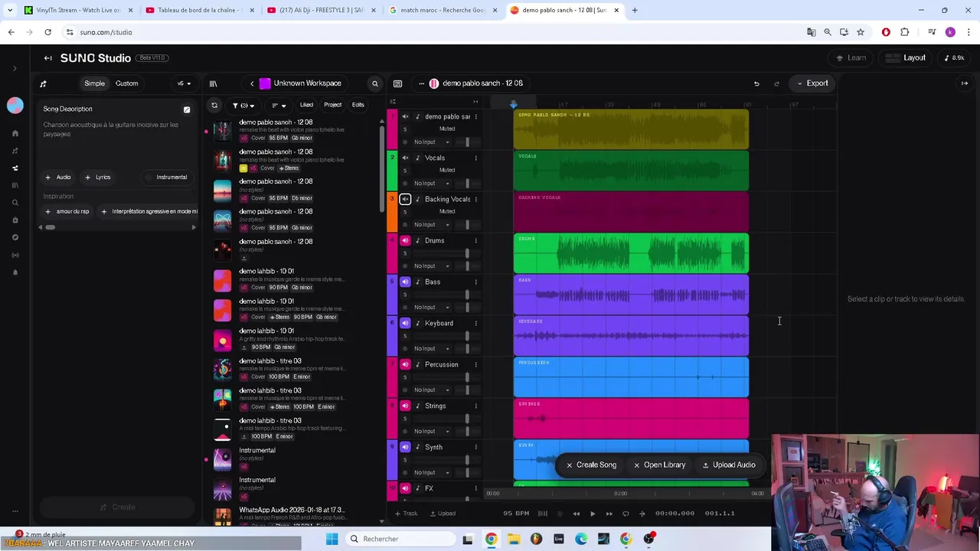Unmute the Backing Vocals track
Viewport: 980px width, 551px height.
pos(405,199)
